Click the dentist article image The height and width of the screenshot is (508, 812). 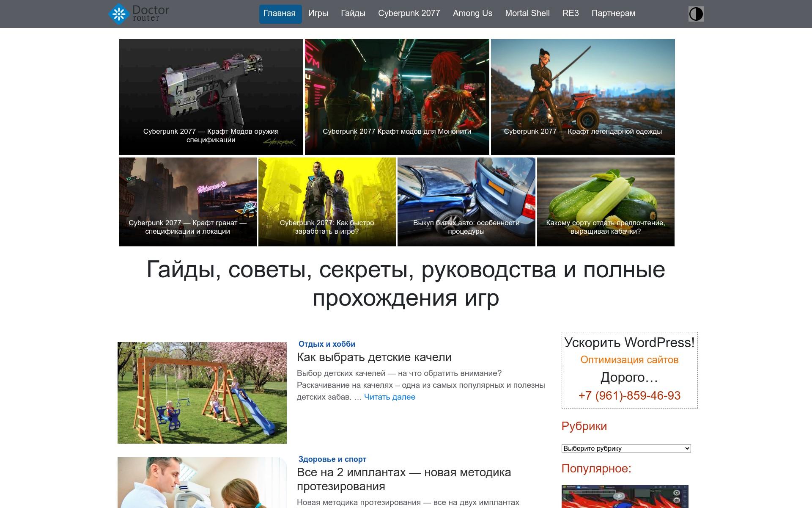[202, 483]
